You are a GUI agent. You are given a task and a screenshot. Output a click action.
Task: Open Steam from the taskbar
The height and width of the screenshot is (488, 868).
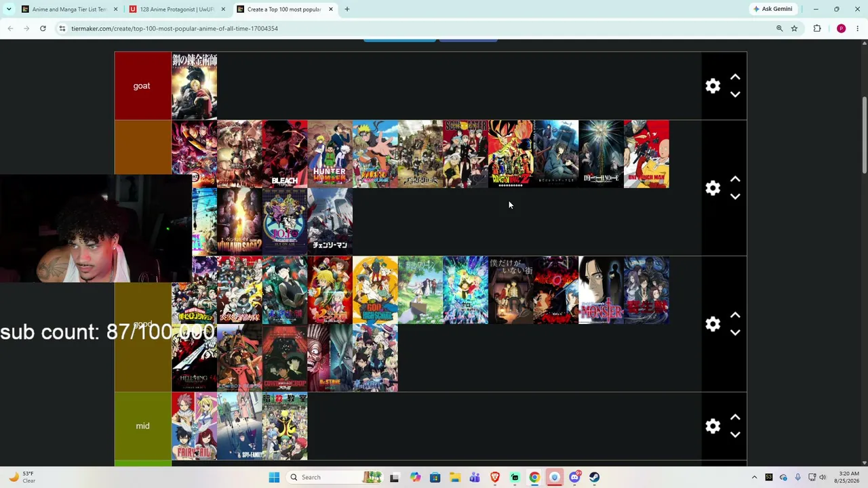[x=594, y=477]
